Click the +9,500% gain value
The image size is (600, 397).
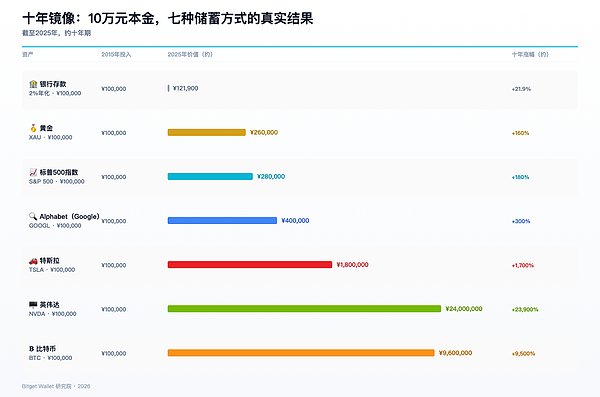point(523,354)
